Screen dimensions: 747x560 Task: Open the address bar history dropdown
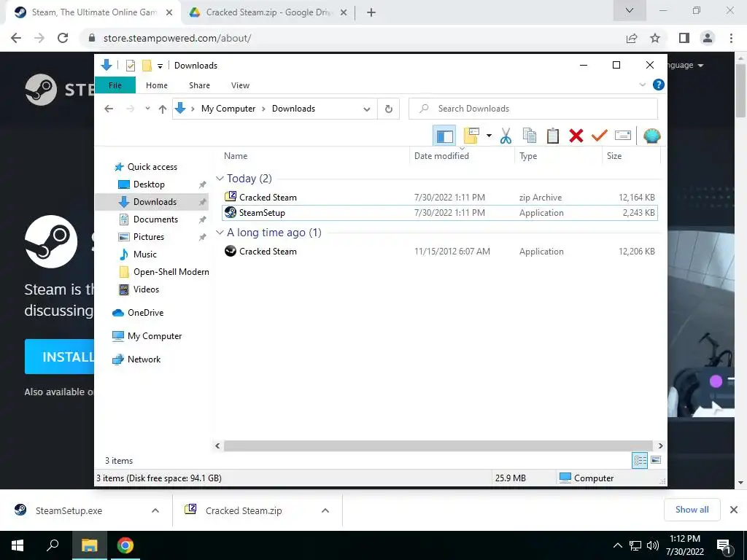366,109
